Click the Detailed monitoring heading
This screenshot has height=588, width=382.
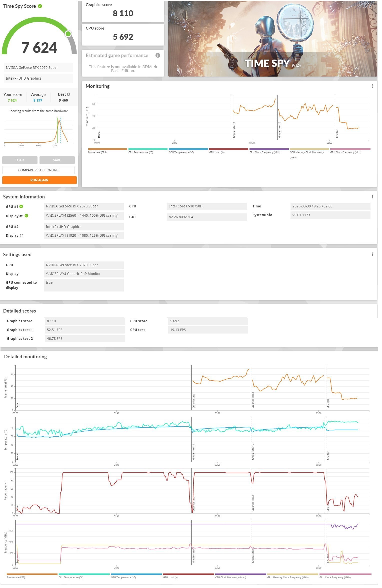point(25,357)
